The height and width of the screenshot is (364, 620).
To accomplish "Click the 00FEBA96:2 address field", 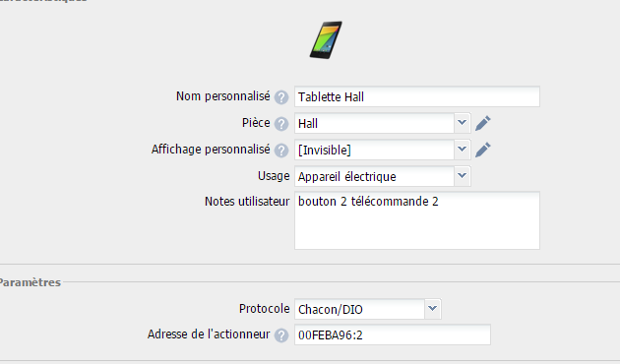I will tap(393, 334).
